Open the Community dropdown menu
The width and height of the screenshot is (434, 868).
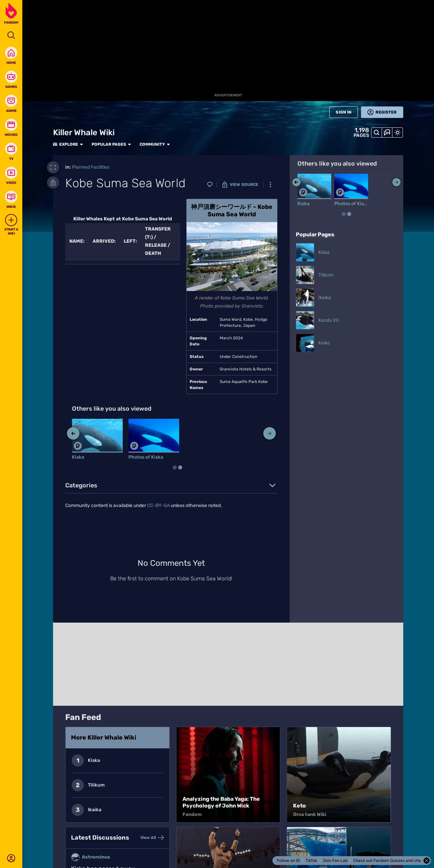point(155,144)
